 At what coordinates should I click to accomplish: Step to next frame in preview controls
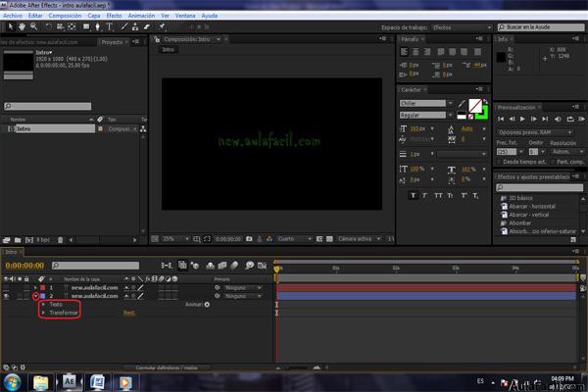(534, 119)
